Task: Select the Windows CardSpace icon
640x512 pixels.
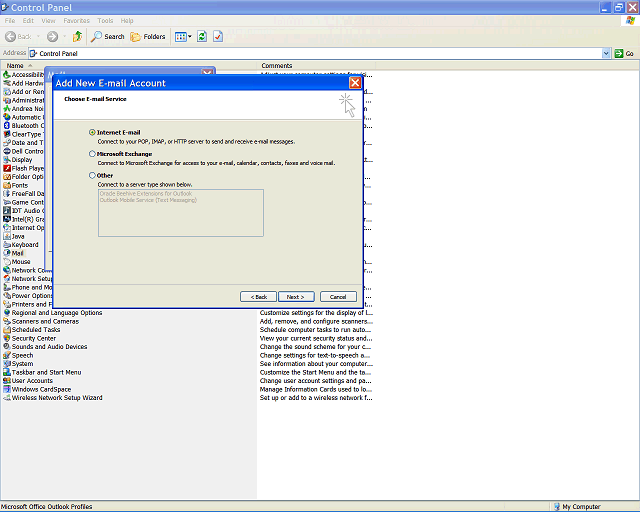Action: click(7, 389)
